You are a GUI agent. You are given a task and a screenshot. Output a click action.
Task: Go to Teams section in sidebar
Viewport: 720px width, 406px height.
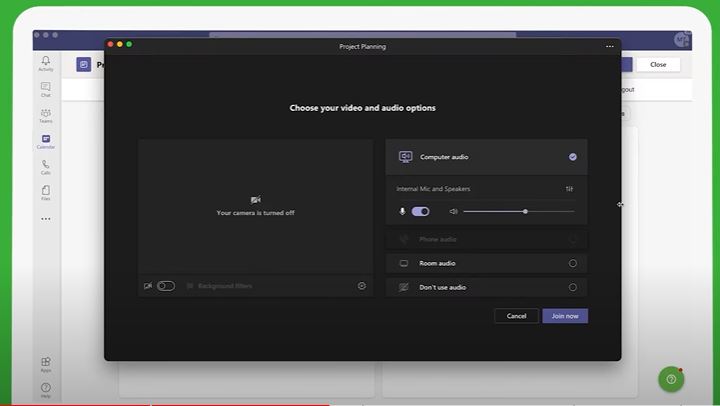[46, 115]
